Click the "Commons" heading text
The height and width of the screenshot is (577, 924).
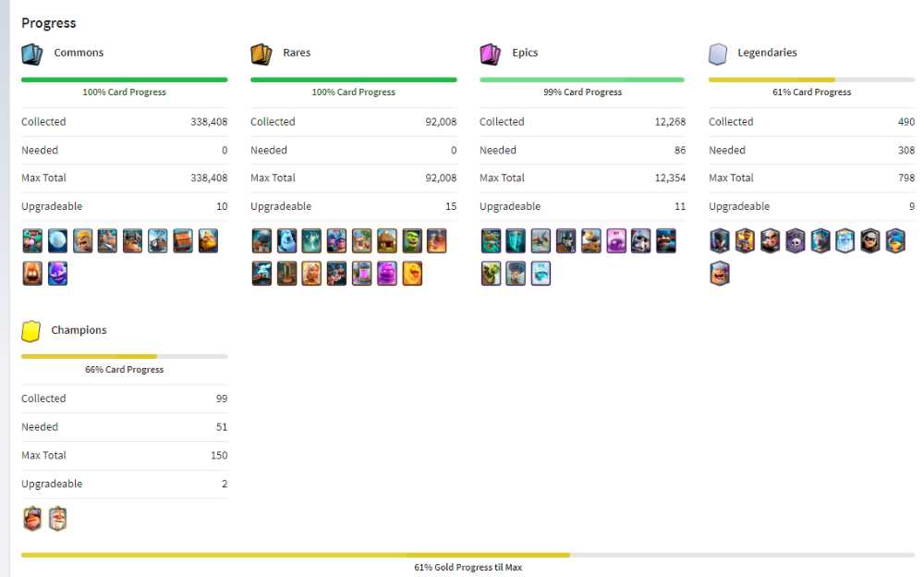tap(79, 53)
